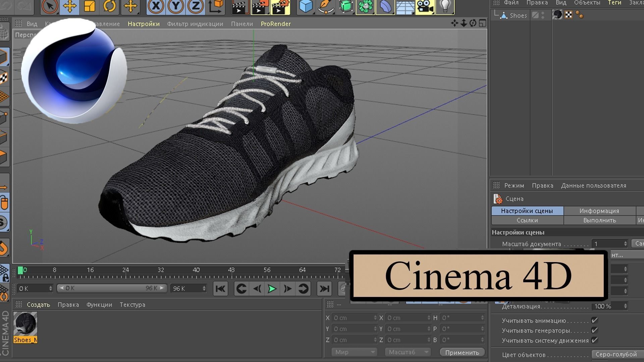
Task: Toggle Учитывать генераторы checkbox
Action: point(594,330)
